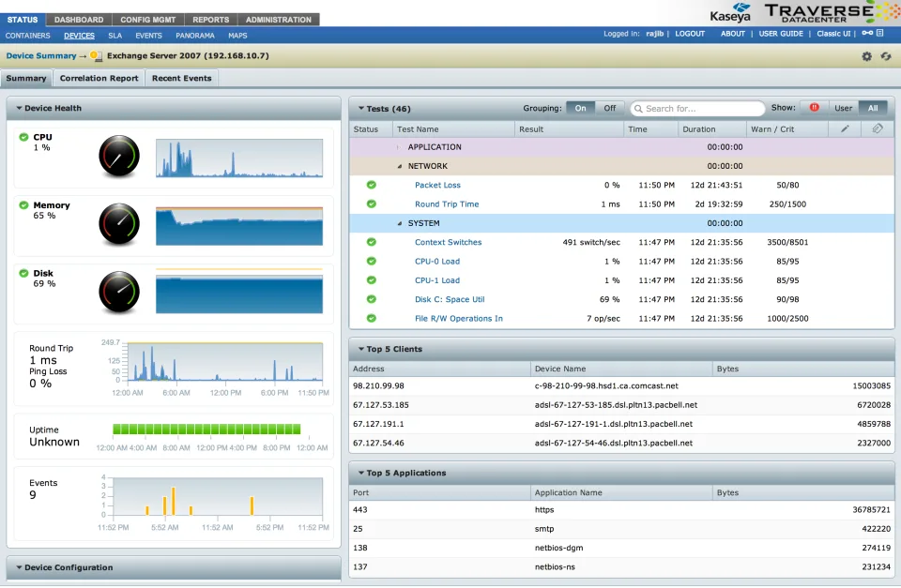
Task: Go to SLA submenu
Action: coord(115,36)
